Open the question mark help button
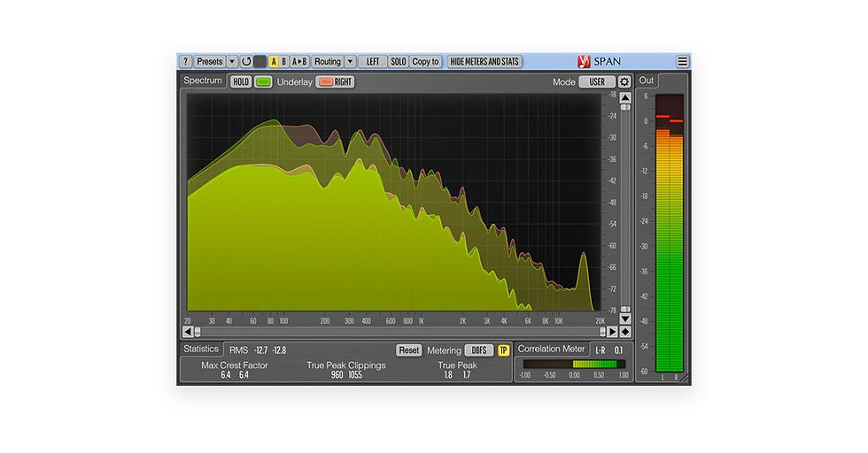868x453 pixels. pyautogui.click(x=185, y=61)
